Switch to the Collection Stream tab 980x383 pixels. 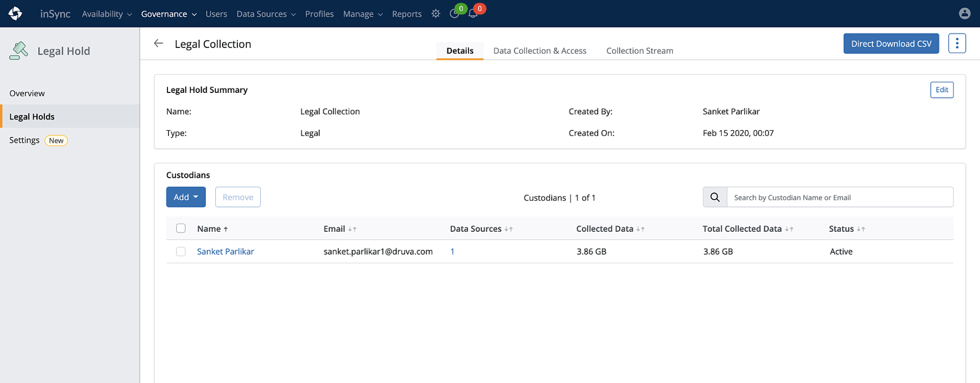pyautogui.click(x=640, y=51)
